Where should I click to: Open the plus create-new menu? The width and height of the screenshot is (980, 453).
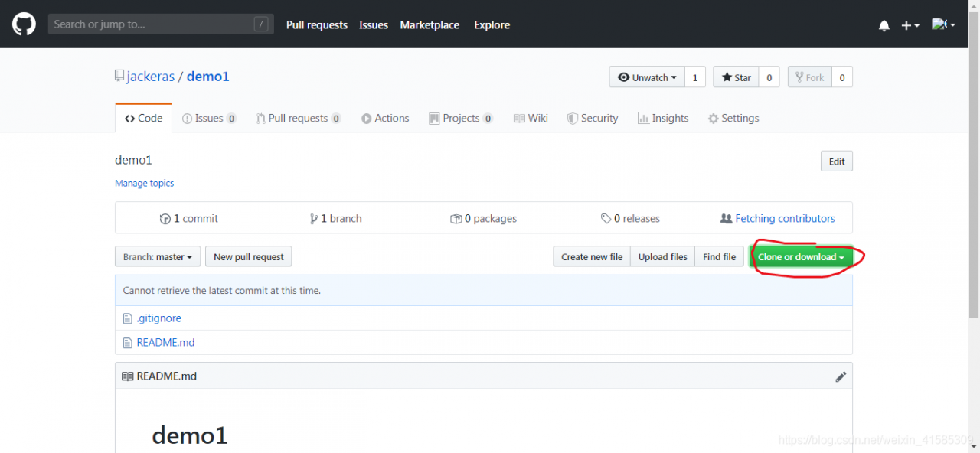[910, 25]
